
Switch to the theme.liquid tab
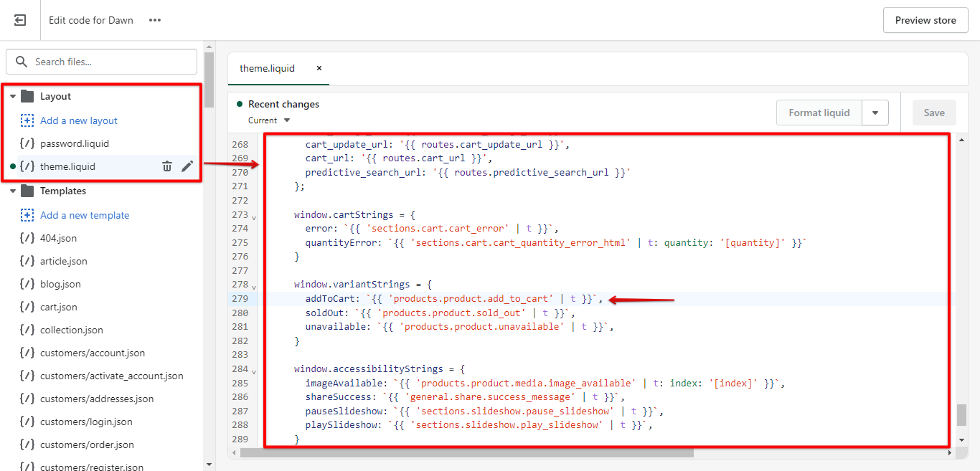[267, 68]
